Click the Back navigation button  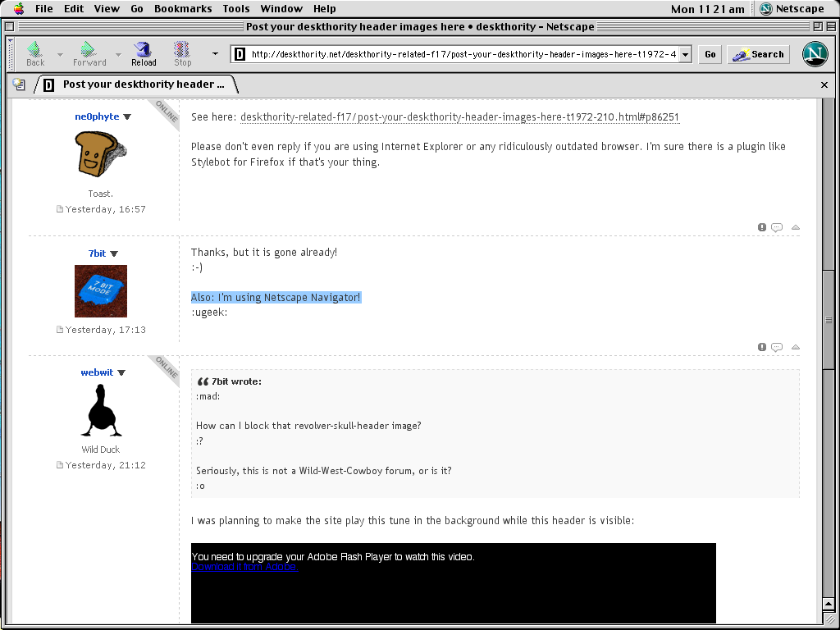(35, 54)
